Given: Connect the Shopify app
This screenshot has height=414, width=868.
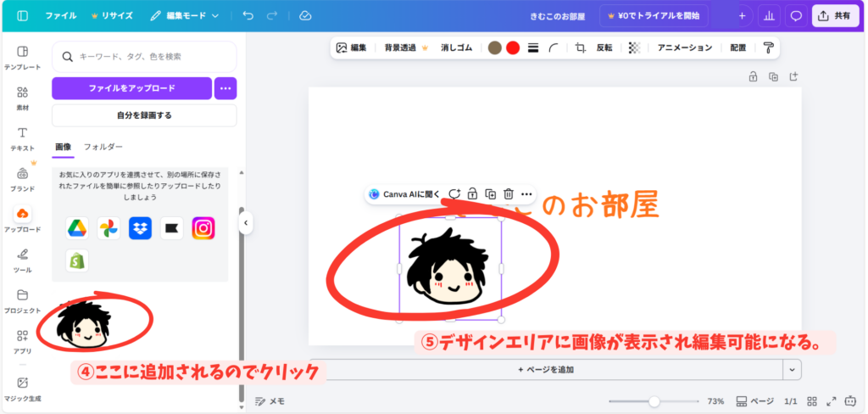Looking at the screenshot, I should pyautogui.click(x=77, y=260).
